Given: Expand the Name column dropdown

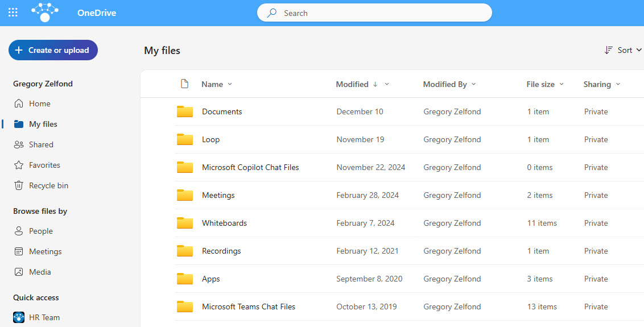Looking at the screenshot, I should (230, 84).
